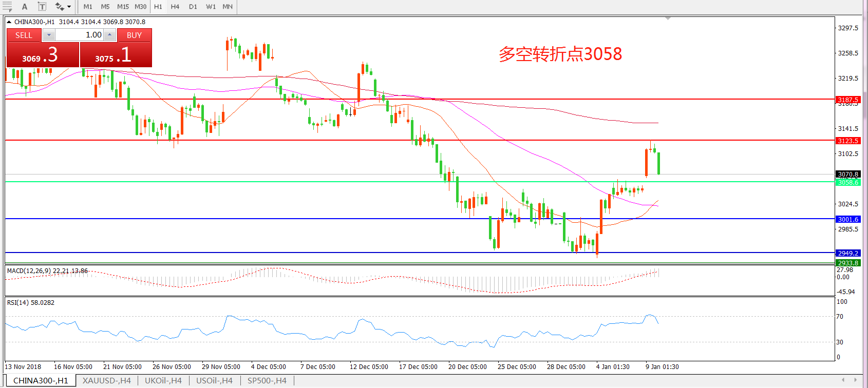This screenshot has width=868, height=388.
Task: Select the Text Label tool
Action: (42, 7)
